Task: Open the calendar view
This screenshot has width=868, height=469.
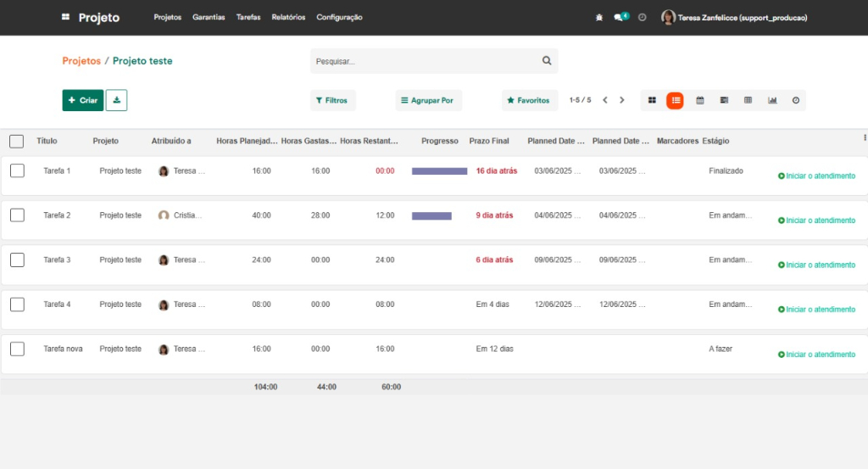Action: click(x=700, y=100)
